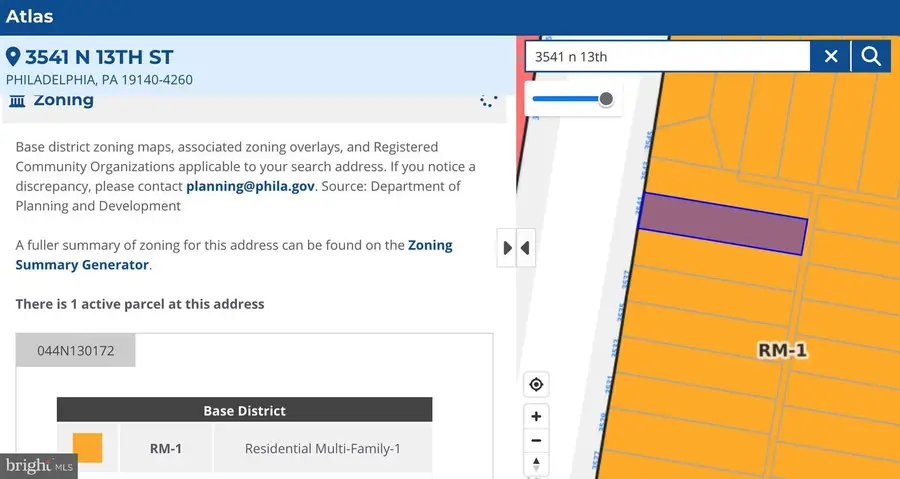Open the planning@phila.gov email link

point(250,186)
